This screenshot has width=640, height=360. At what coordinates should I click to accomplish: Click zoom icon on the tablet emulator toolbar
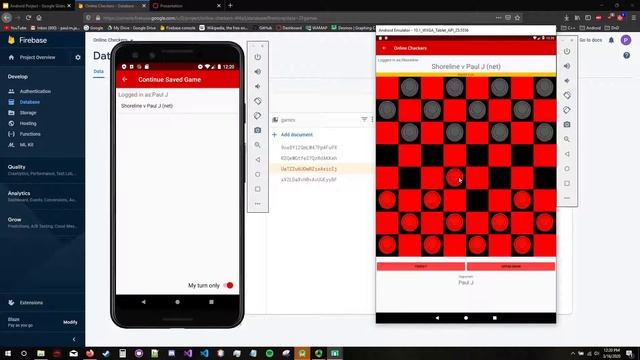[567, 139]
